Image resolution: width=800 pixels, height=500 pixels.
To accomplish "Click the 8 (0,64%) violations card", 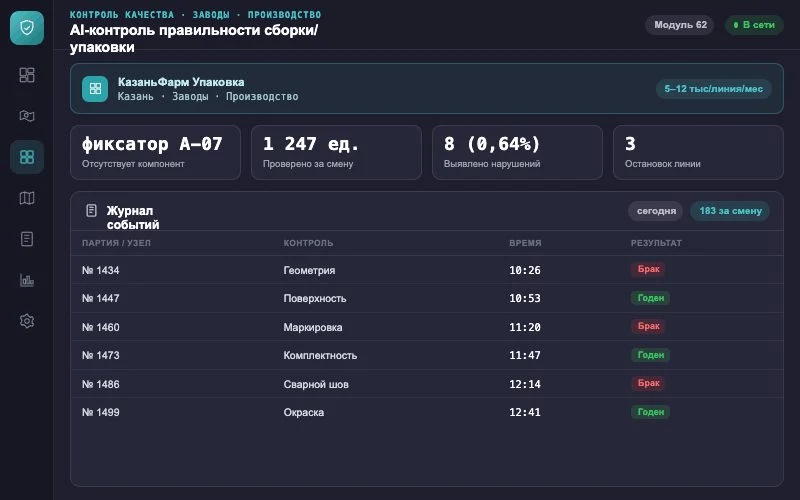I will 517,152.
